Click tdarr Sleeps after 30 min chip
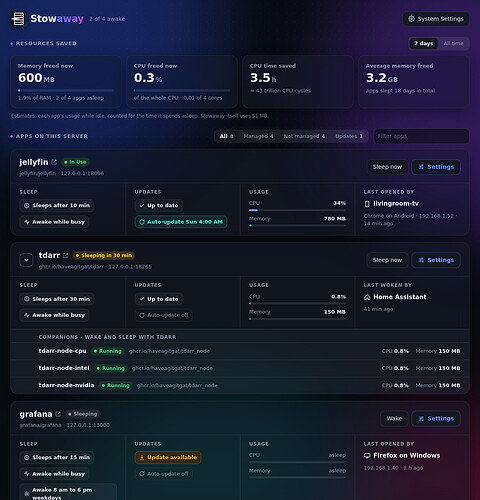The height and width of the screenshot is (500, 480). point(57,299)
